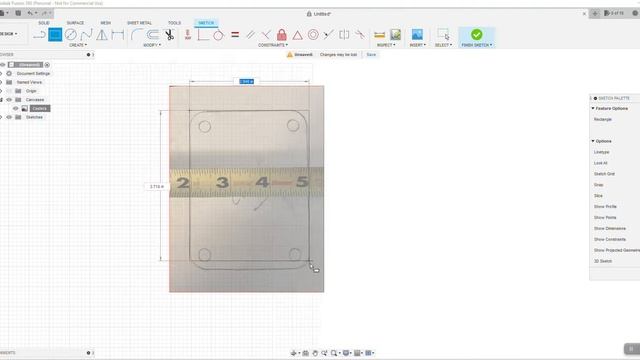Toggle the Origin folder visibility
This screenshot has width=640, height=360.
(9, 91)
